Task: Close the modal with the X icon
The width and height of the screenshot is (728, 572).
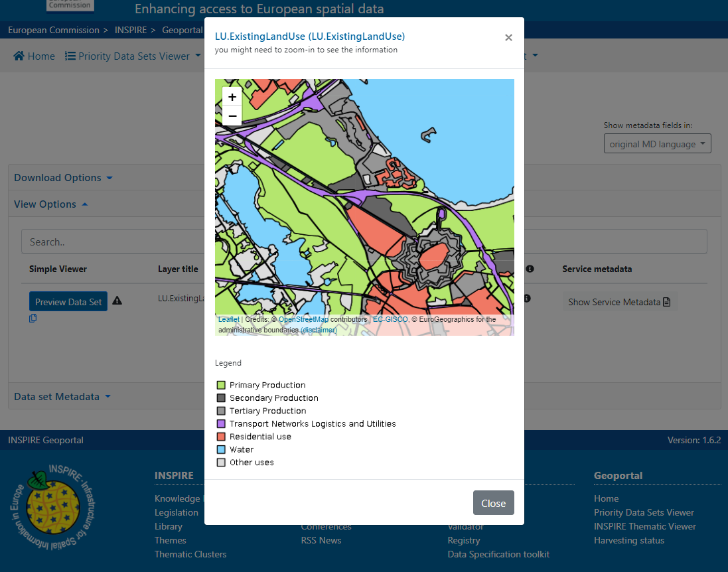Action: (x=508, y=38)
